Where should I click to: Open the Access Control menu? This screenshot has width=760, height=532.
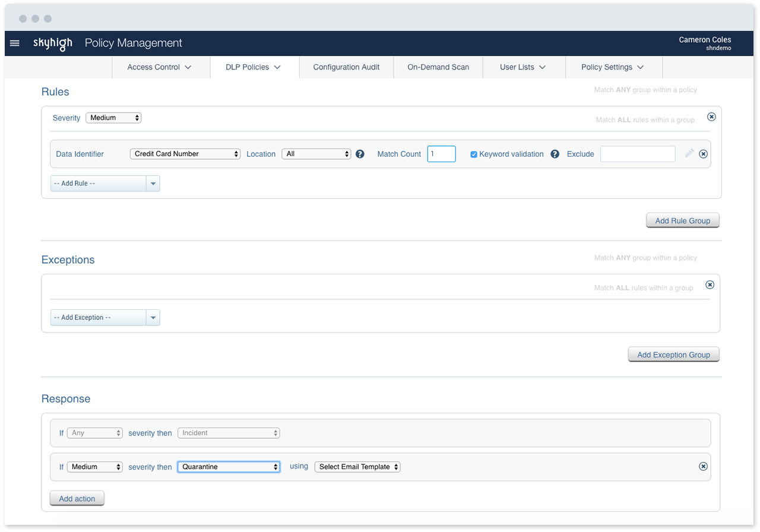[x=160, y=67]
